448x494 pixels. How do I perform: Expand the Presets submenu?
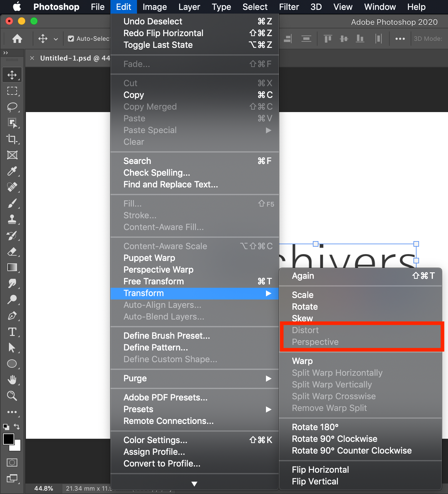click(x=195, y=409)
